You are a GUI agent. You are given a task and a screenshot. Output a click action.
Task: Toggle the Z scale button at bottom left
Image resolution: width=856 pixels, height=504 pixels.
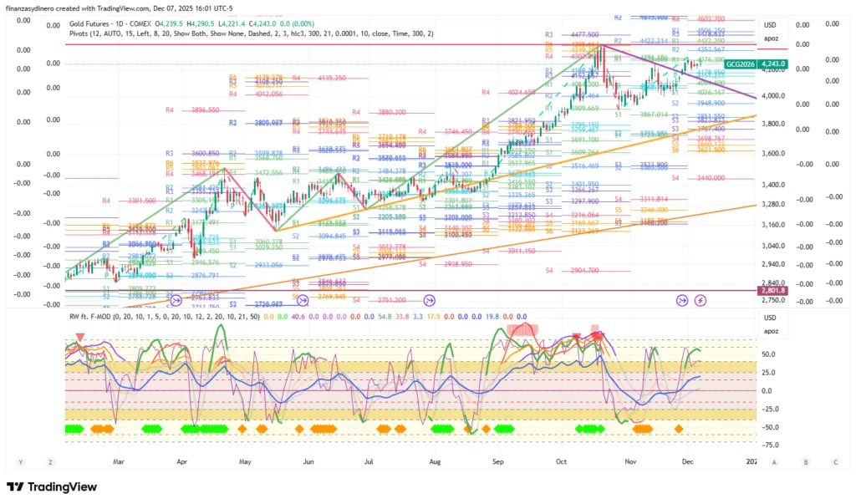[x=51, y=461]
